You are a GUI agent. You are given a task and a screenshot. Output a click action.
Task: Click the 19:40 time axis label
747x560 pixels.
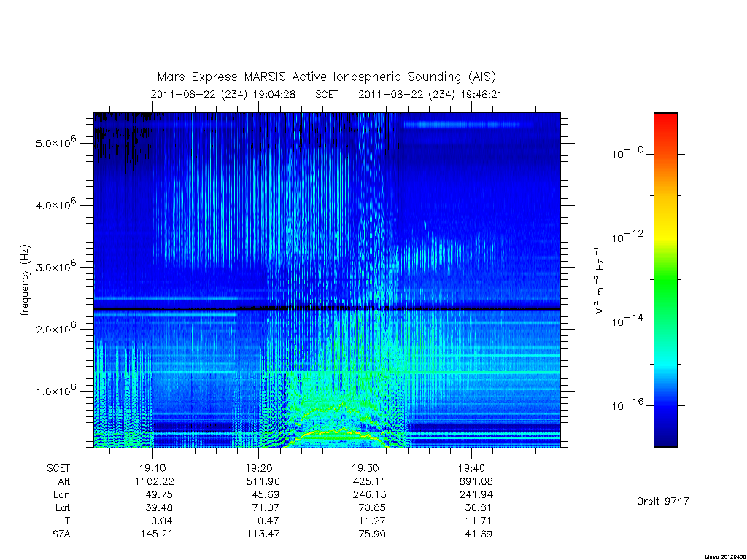coord(471,468)
